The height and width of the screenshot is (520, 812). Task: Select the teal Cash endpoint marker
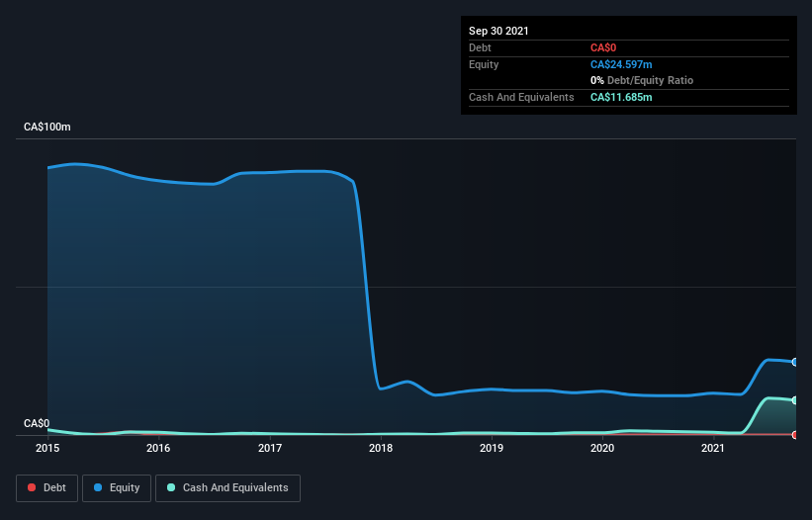(x=795, y=400)
